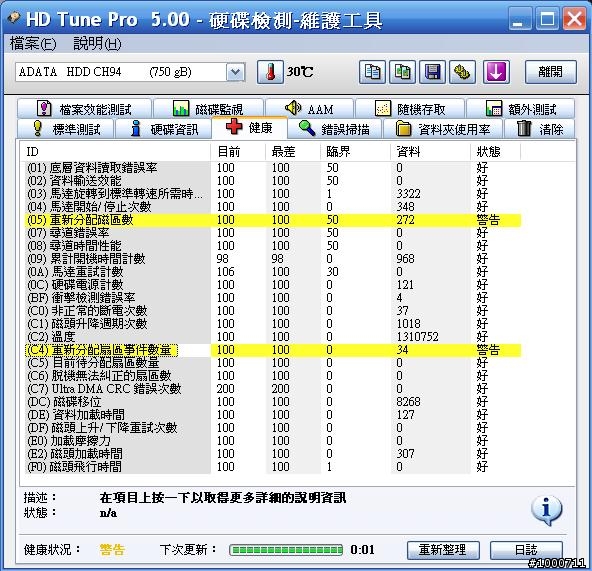The width and height of the screenshot is (592, 571).
Task: Select row (C6) 脫機無法糾正的扇區數
Action: pos(273,376)
